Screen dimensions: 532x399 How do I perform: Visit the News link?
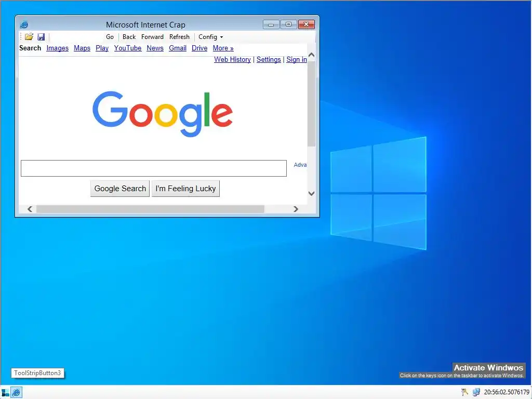155,48
